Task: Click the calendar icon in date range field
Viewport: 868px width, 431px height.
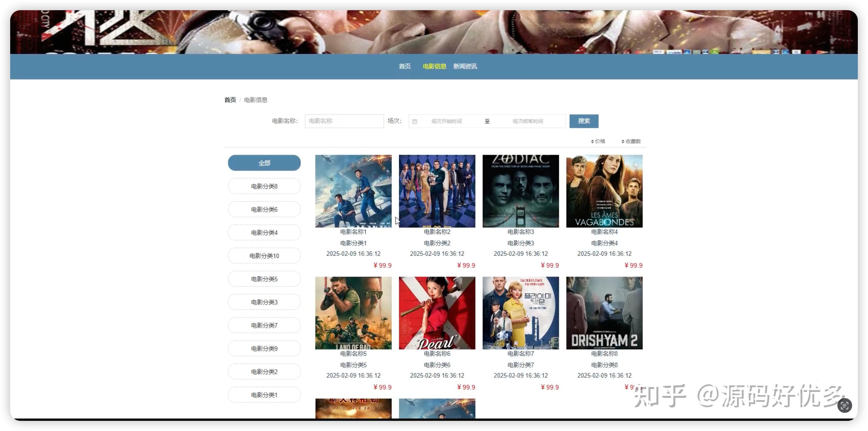Action: point(414,121)
